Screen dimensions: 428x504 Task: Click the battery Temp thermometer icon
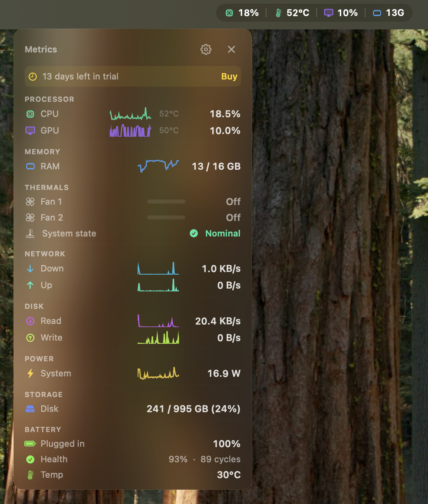click(30, 475)
